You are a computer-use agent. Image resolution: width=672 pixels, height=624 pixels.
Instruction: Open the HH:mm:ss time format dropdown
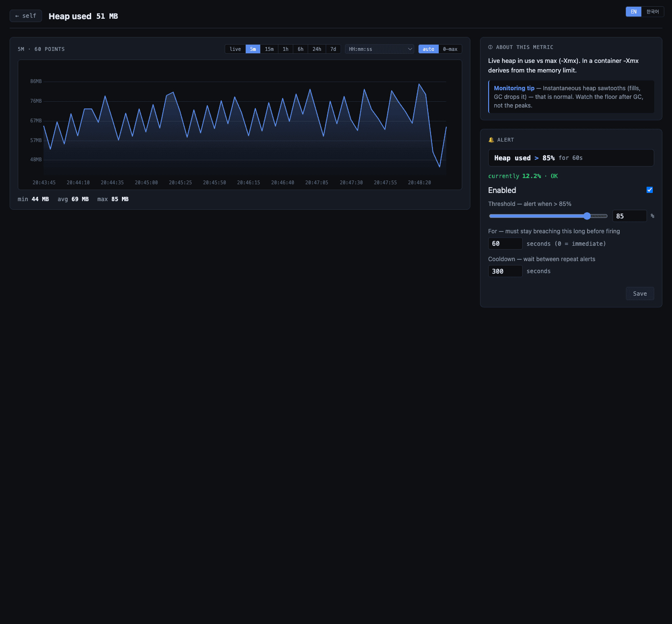point(380,49)
